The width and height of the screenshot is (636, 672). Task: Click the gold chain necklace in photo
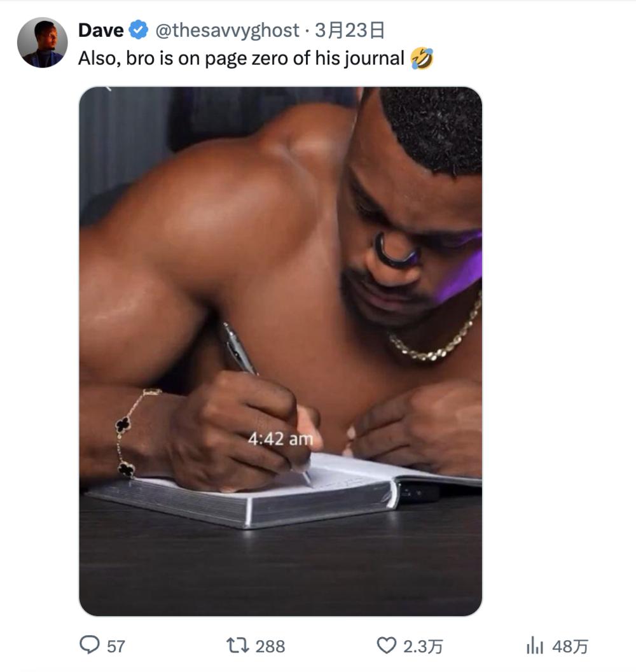439,337
